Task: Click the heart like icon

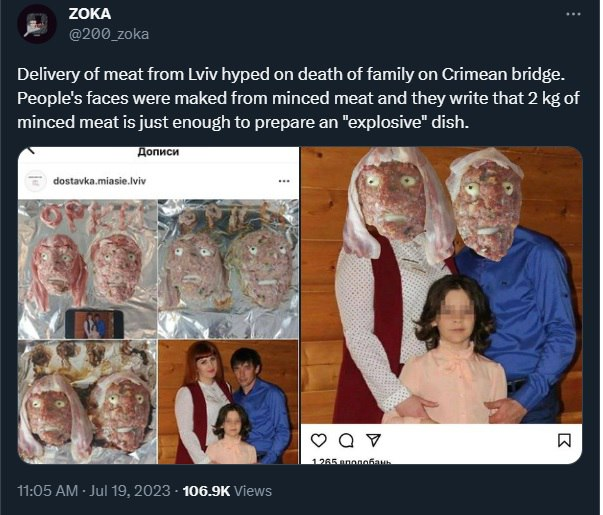Action: pos(318,440)
